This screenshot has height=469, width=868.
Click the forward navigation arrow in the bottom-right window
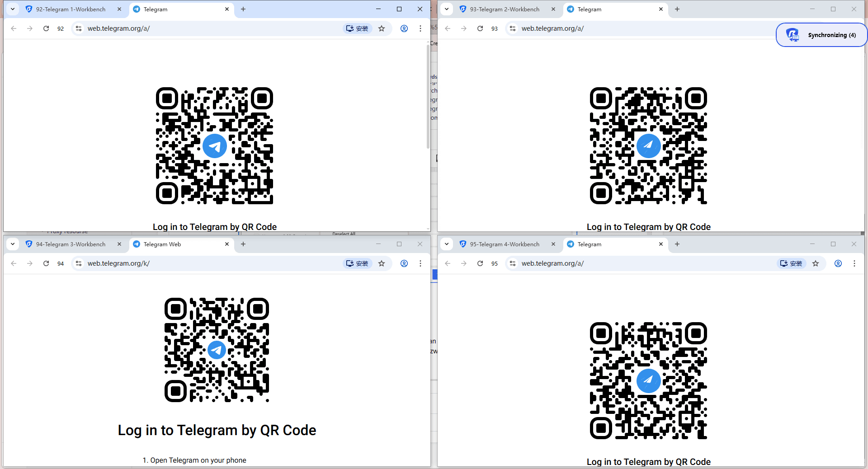pyautogui.click(x=464, y=263)
